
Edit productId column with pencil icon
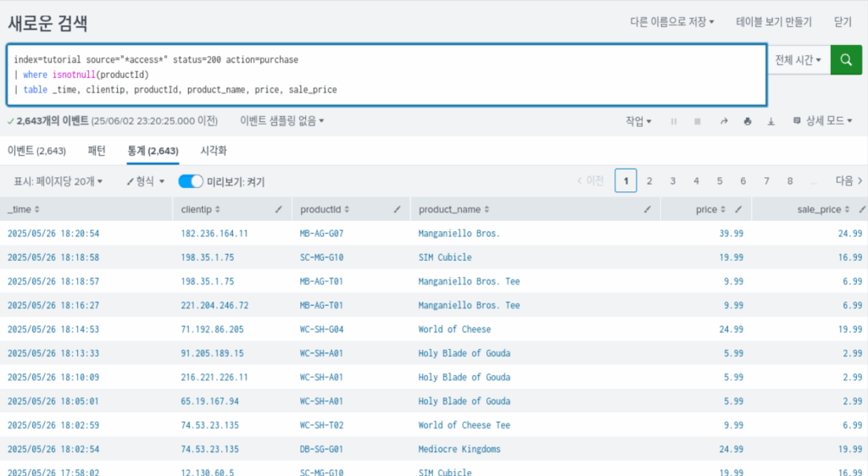point(397,209)
